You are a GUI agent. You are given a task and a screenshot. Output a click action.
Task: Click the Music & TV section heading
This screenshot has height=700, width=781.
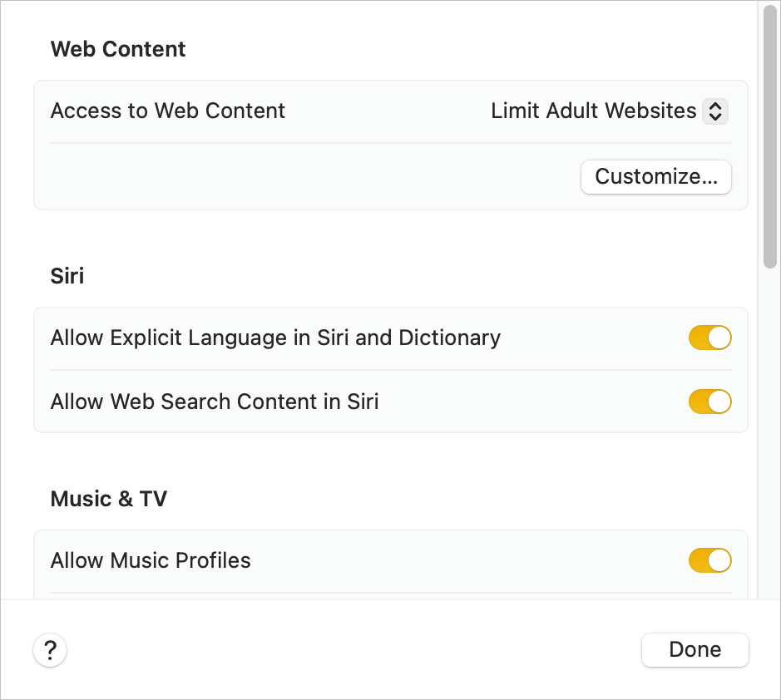(109, 499)
